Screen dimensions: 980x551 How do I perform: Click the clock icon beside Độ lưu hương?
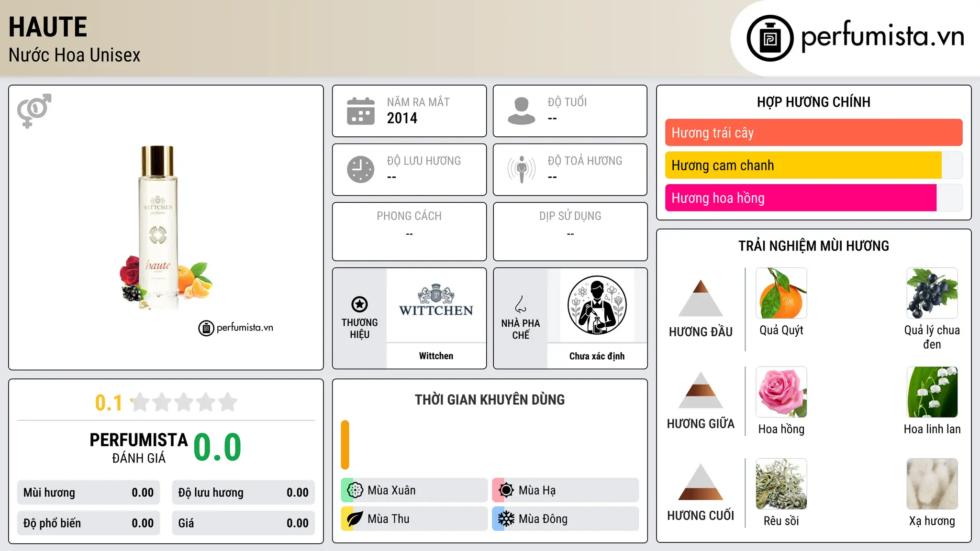coord(361,169)
